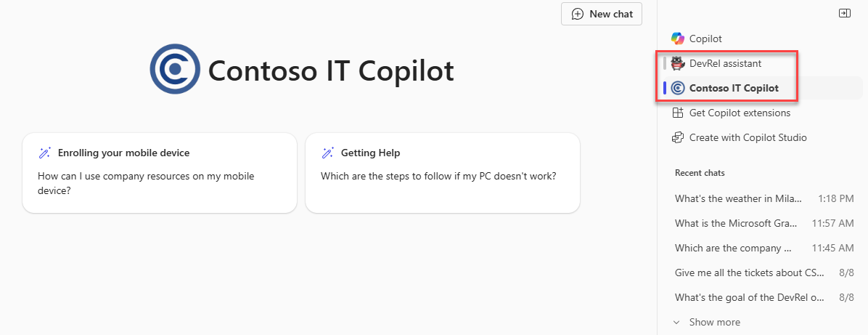
Task: Click the Contoso IT Copilot sidebar icon
Action: tap(678, 88)
